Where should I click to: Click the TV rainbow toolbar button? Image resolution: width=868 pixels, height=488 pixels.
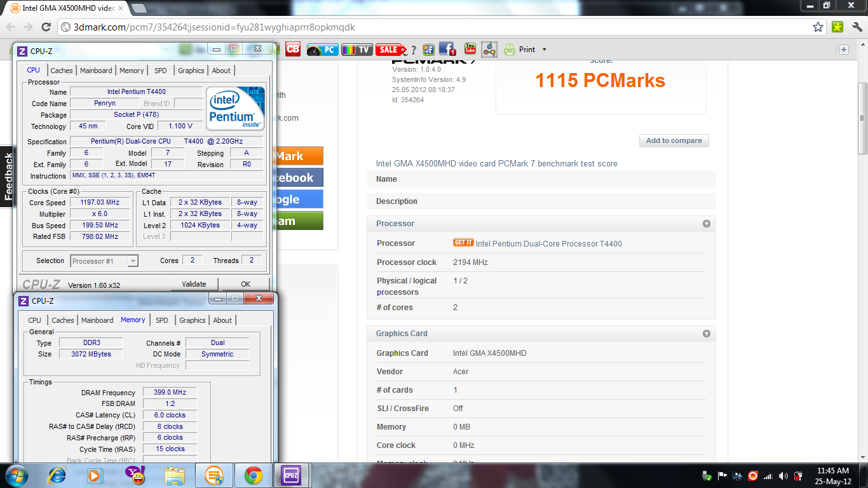(356, 50)
